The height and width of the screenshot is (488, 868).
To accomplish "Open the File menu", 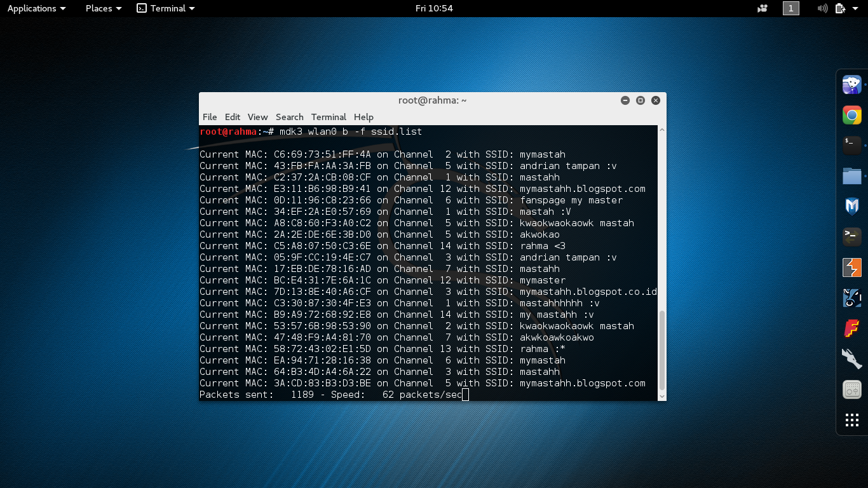I will 210,117.
